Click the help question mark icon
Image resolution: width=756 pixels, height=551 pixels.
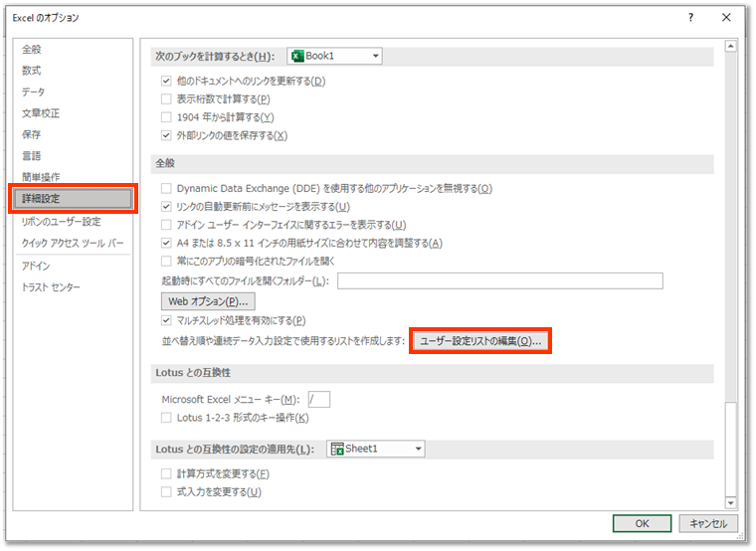(691, 17)
